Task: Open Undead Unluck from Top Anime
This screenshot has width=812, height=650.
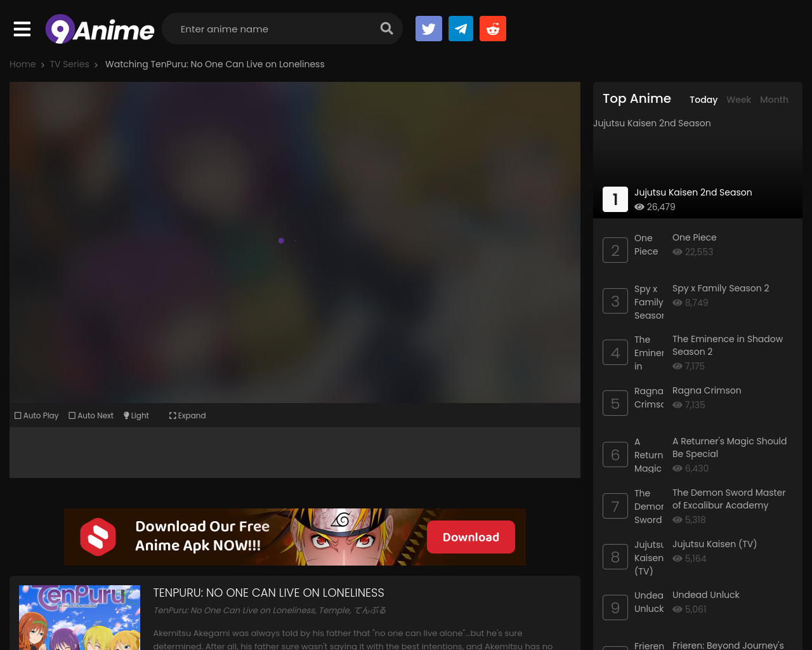Action: tap(706, 595)
